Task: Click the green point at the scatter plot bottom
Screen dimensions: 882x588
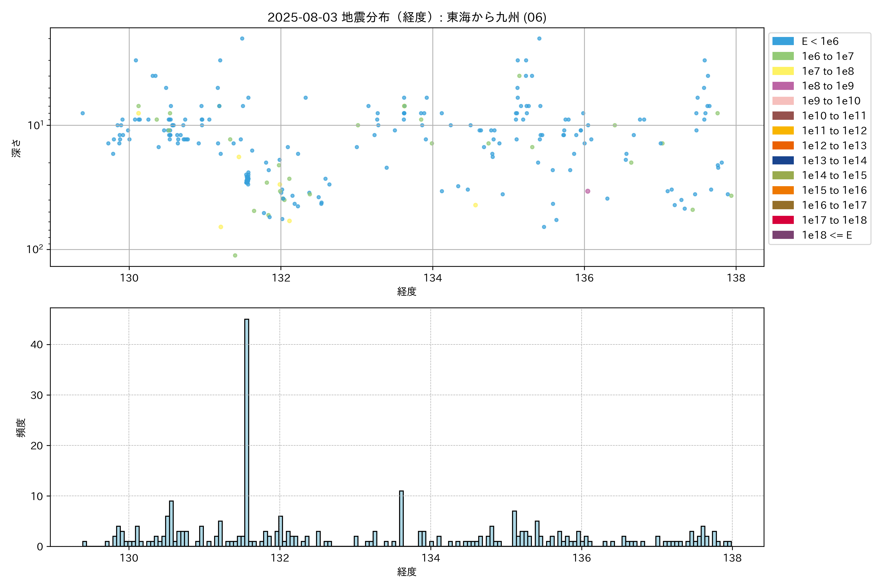Action: (235, 255)
